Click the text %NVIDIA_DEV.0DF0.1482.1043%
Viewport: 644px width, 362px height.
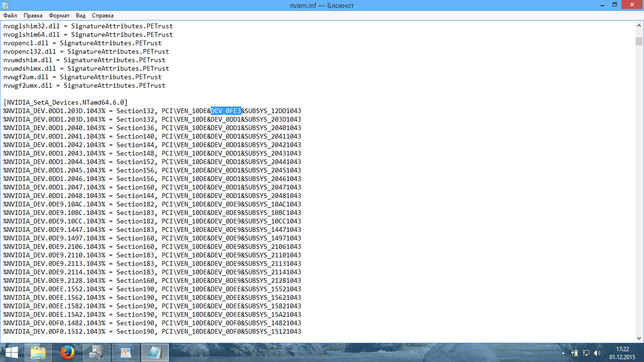[x=54, y=323]
